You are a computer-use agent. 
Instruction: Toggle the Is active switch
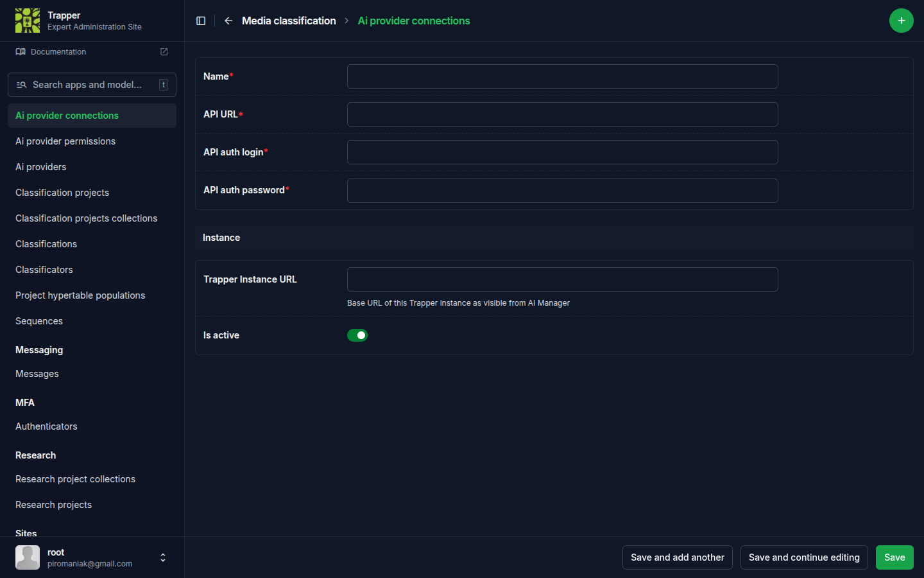pos(357,335)
